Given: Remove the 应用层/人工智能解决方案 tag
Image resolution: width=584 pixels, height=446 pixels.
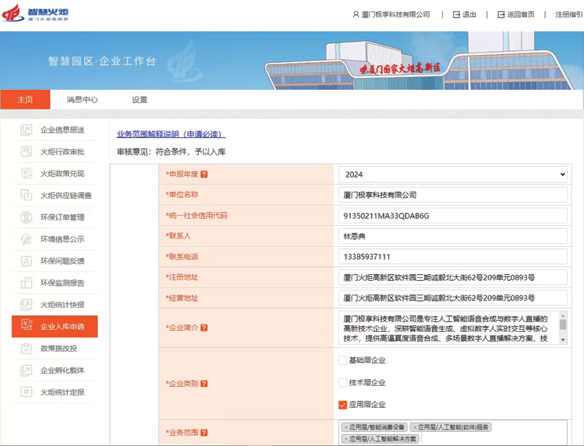Looking at the screenshot, I should (346, 439).
